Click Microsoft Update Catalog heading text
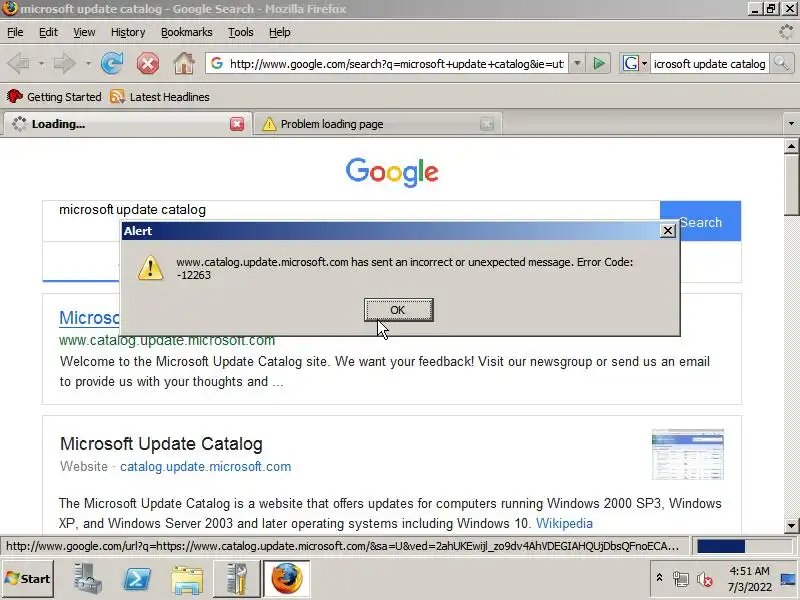The width and height of the screenshot is (800, 600). coord(161,443)
